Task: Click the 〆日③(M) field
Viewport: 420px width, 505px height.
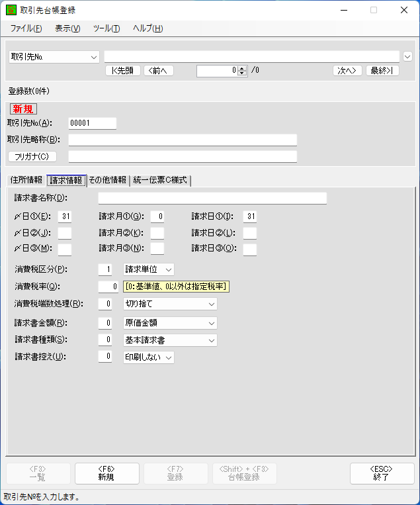Action: coord(65,249)
